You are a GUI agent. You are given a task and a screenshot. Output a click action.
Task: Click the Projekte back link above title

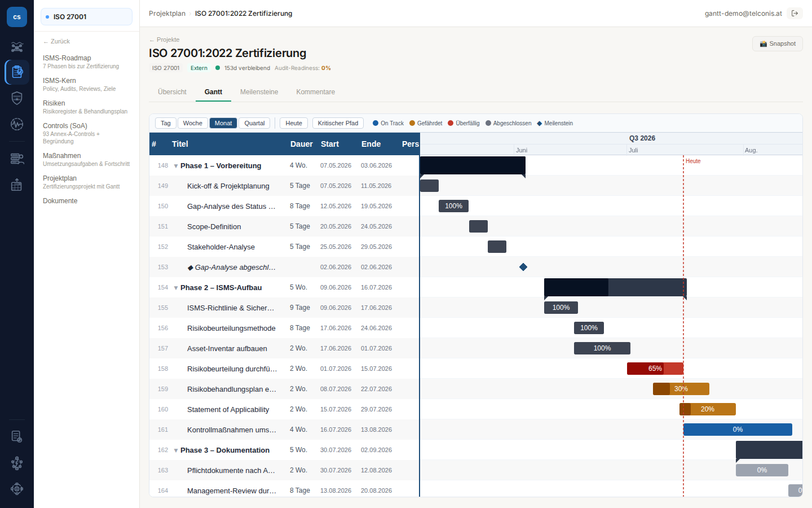(x=164, y=40)
